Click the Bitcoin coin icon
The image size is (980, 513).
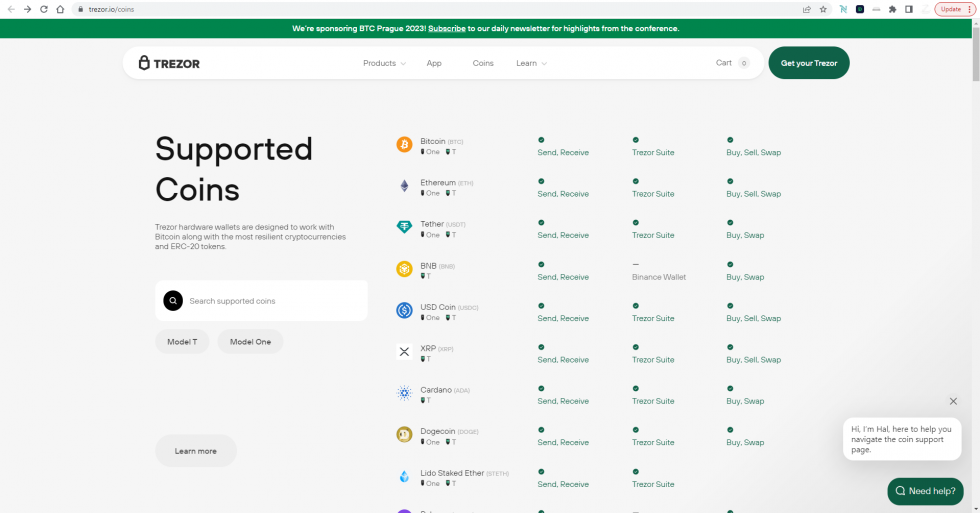[x=404, y=144]
